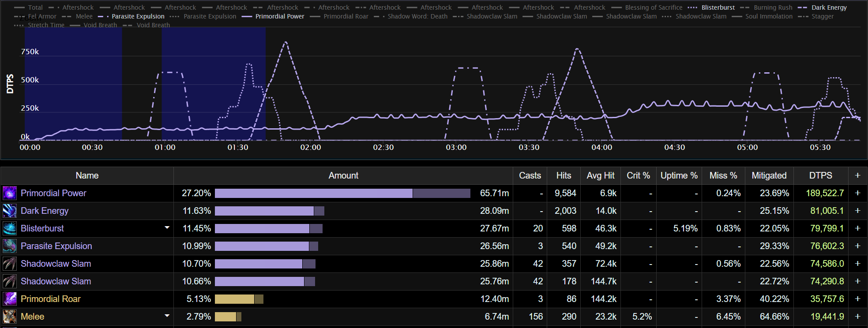The image size is (868, 328).
Task: Click the Primordial Roar ability icon
Action: [10, 299]
